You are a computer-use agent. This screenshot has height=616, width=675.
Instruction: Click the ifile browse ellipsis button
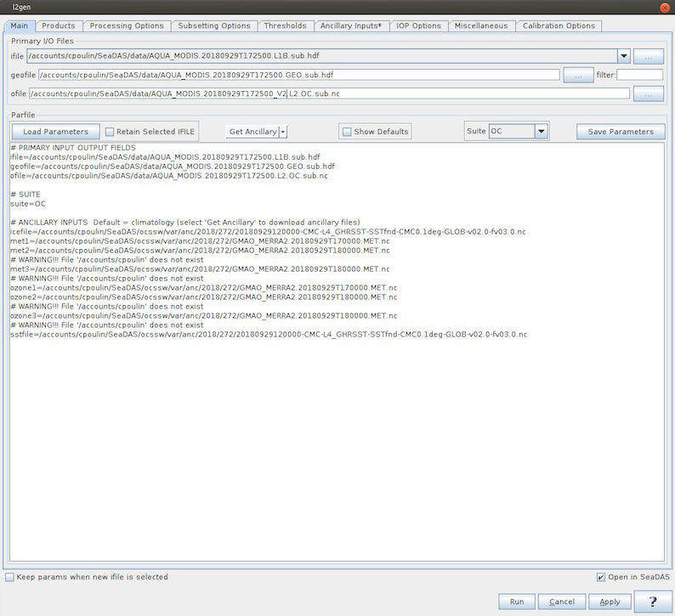649,57
